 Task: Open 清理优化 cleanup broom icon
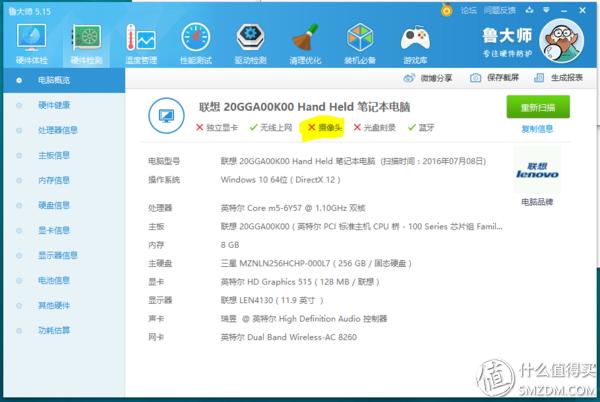tap(305, 43)
